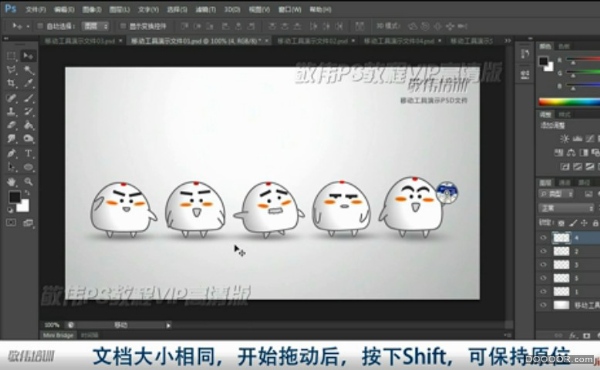
Task: Open the fx layer style button
Action: (573, 336)
